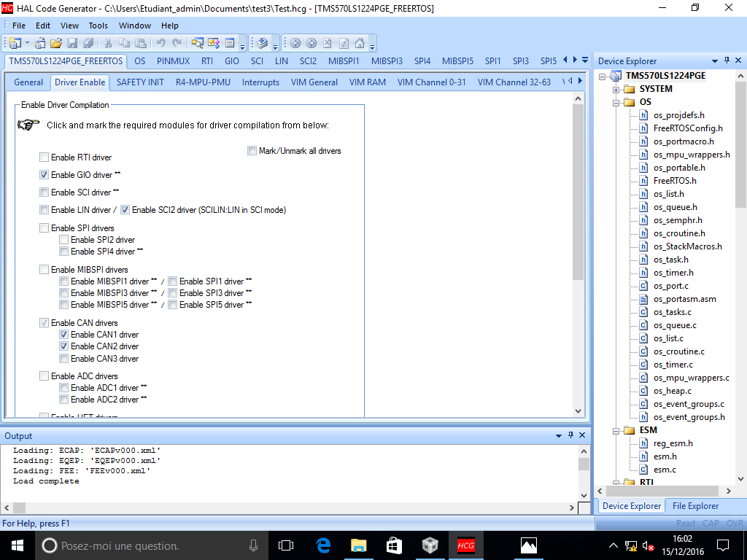This screenshot has width=747, height=560.
Task: Select os_portasm.asm file in tree
Action: (x=684, y=299)
